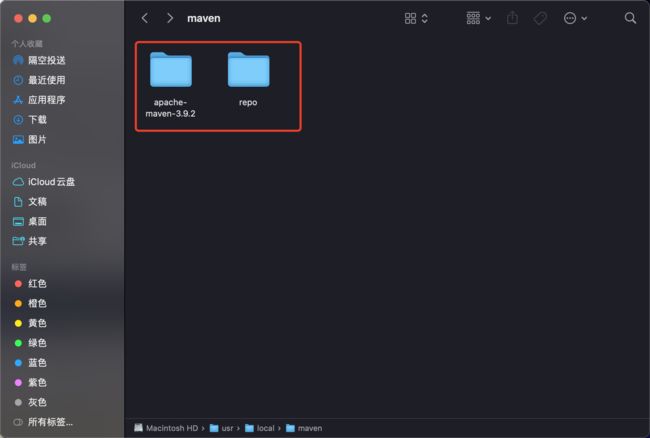
Task: Click the repo folder name label
Action: click(248, 102)
